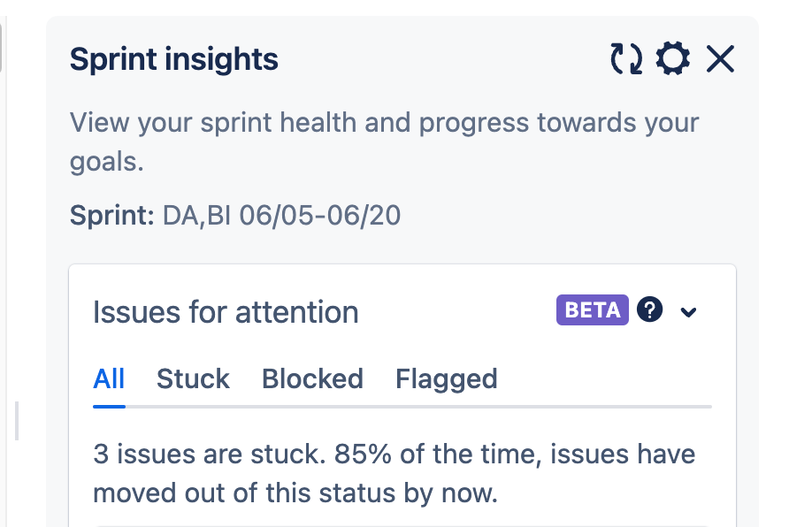Close the Sprint insights panel
812x527 pixels.
pyautogui.click(x=720, y=58)
